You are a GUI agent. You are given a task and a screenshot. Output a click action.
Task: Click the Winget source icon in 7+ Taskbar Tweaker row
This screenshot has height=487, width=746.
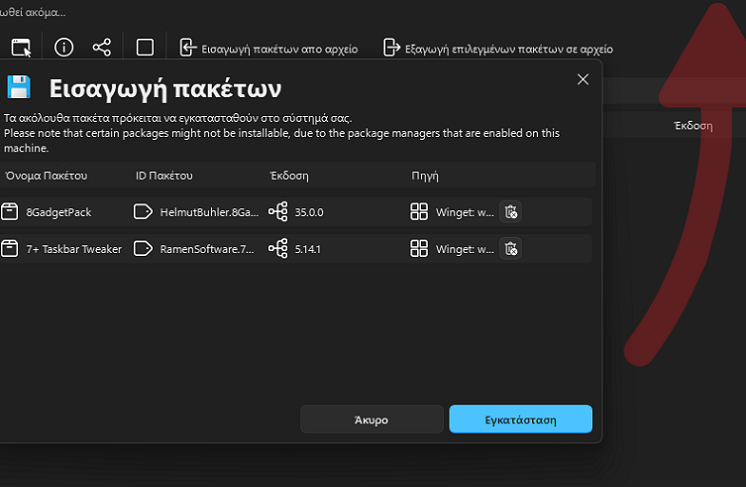coord(419,248)
